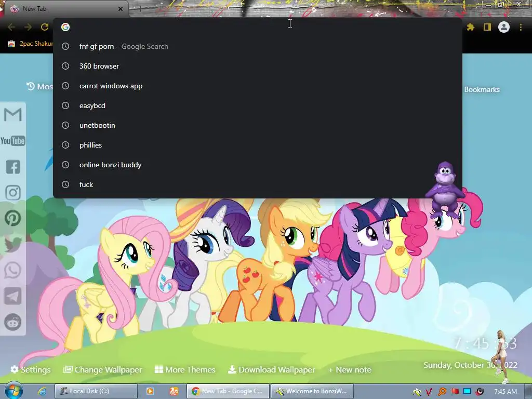Add a New note

[x=350, y=370]
